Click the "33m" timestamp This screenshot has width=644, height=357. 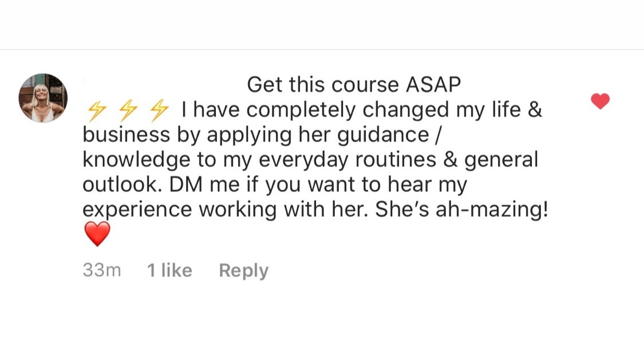(x=102, y=270)
